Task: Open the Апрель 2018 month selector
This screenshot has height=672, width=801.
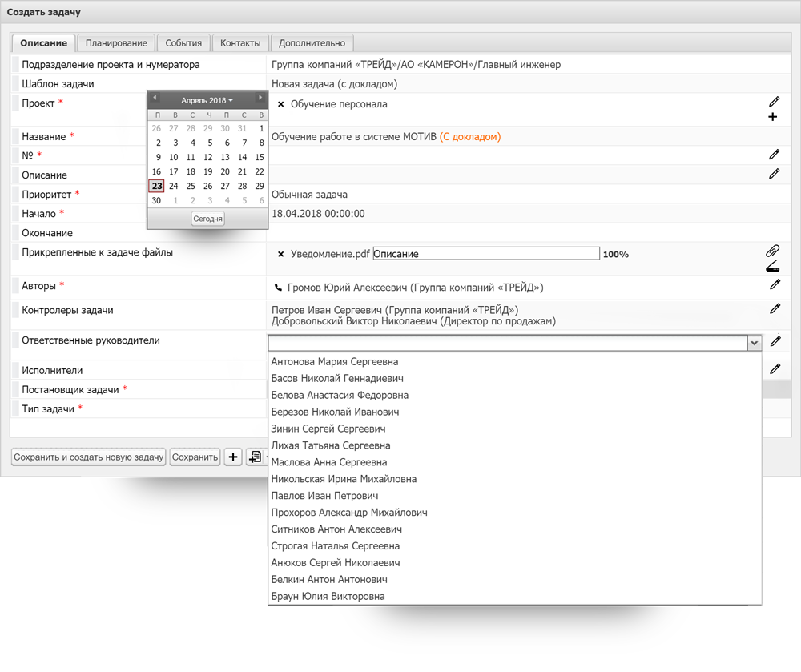Action: click(207, 100)
